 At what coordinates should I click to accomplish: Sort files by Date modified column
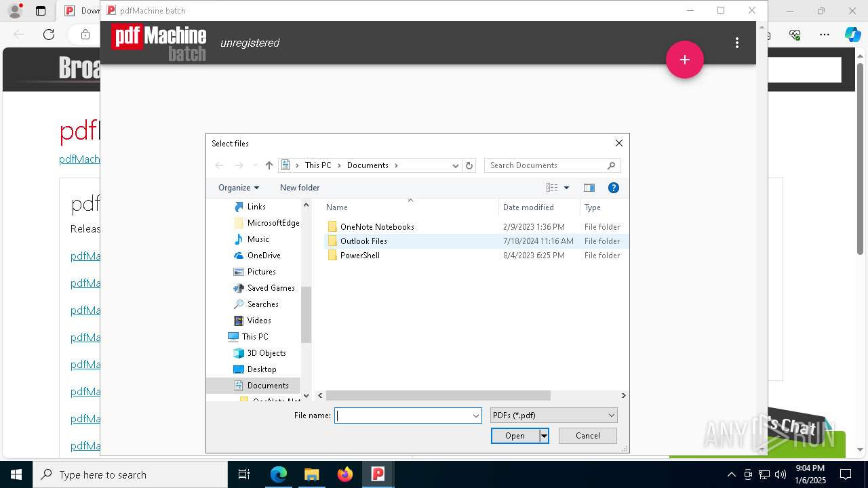[539, 207]
